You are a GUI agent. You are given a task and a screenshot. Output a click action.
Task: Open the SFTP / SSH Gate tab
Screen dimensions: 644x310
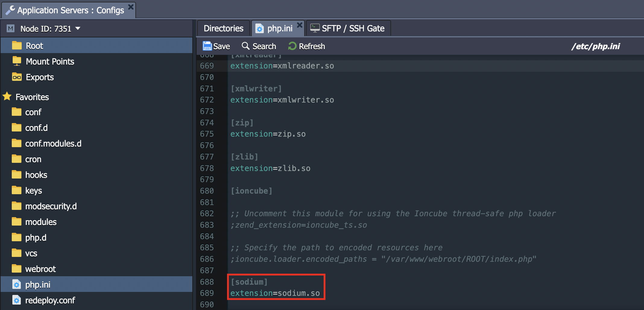point(349,28)
